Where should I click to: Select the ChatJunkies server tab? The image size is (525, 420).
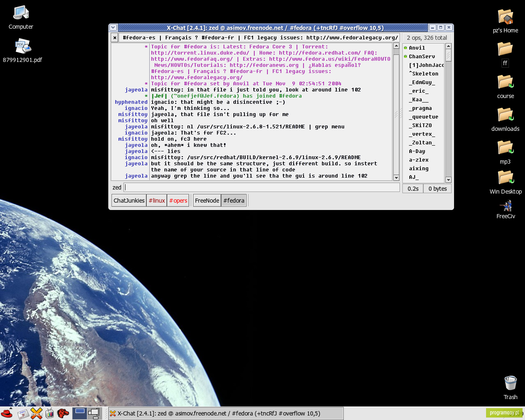tap(129, 201)
